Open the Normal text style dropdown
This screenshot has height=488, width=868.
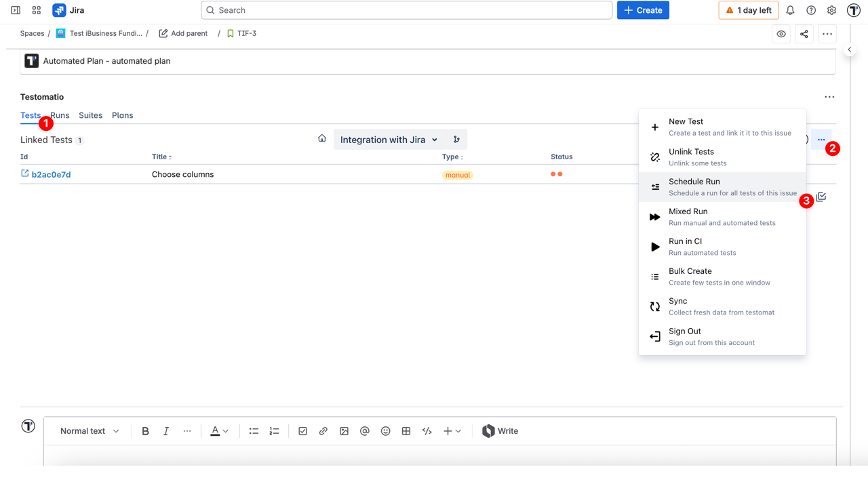point(90,431)
